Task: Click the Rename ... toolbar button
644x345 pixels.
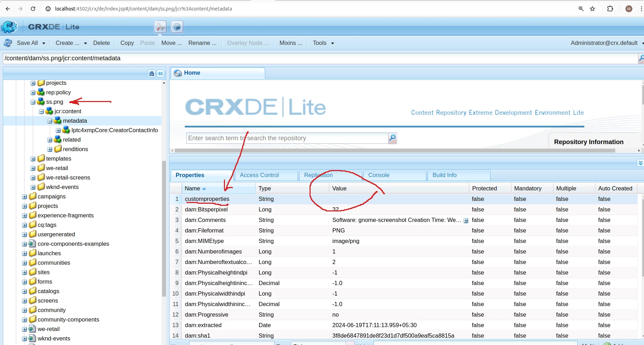Action: [203, 43]
